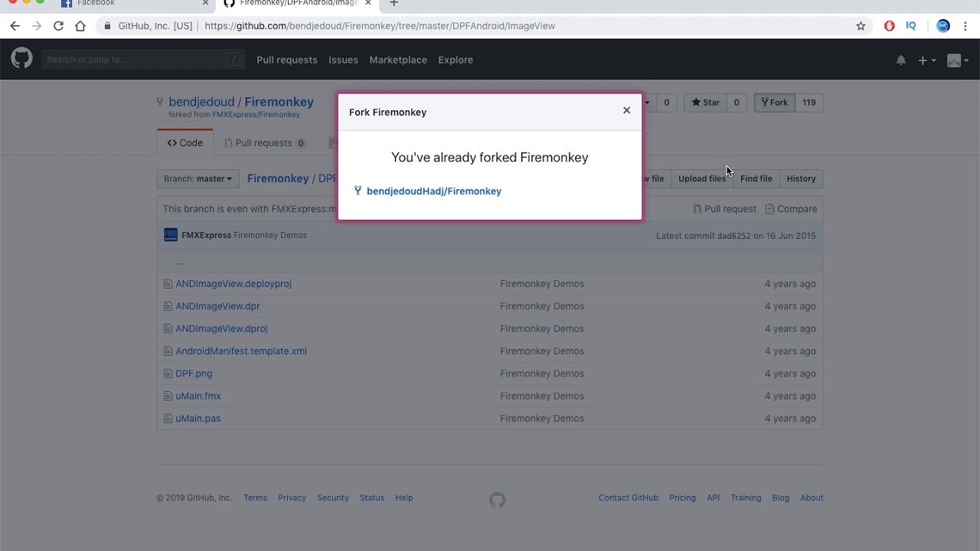Select the repository Pull requests tab
Viewport: 980px width, 551px height.
pyautogui.click(x=264, y=142)
